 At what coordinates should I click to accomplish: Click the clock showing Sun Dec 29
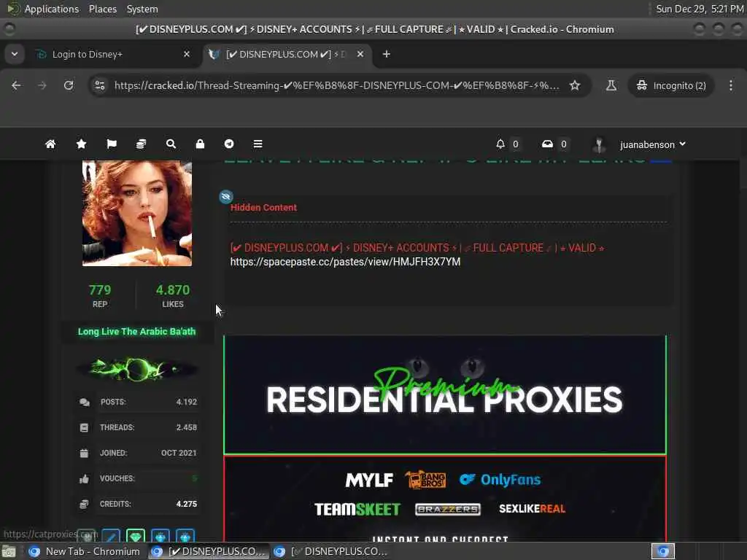700,9
